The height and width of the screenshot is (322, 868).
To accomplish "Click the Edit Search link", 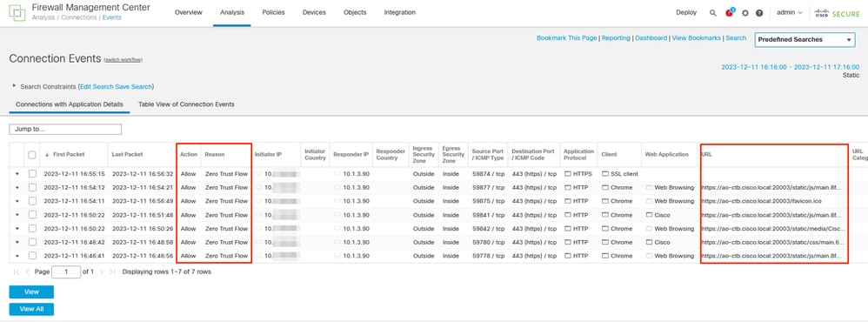I will [x=97, y=86].
